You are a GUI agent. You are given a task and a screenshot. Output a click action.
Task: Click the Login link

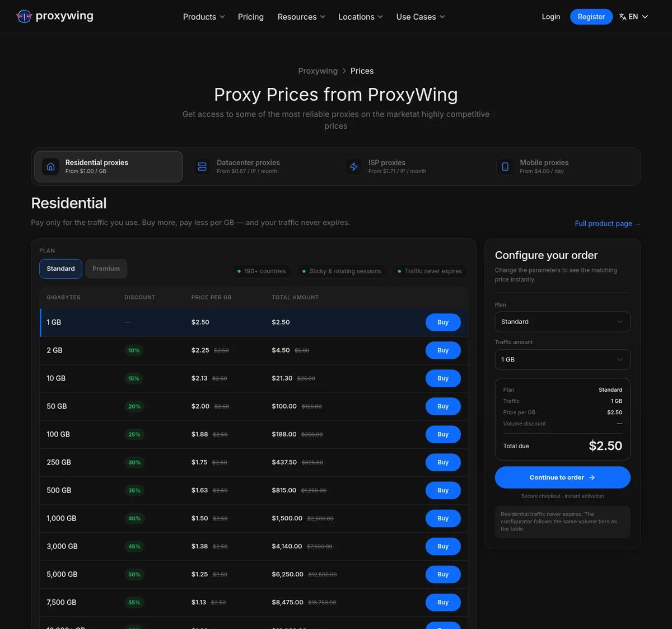(551, 17)
